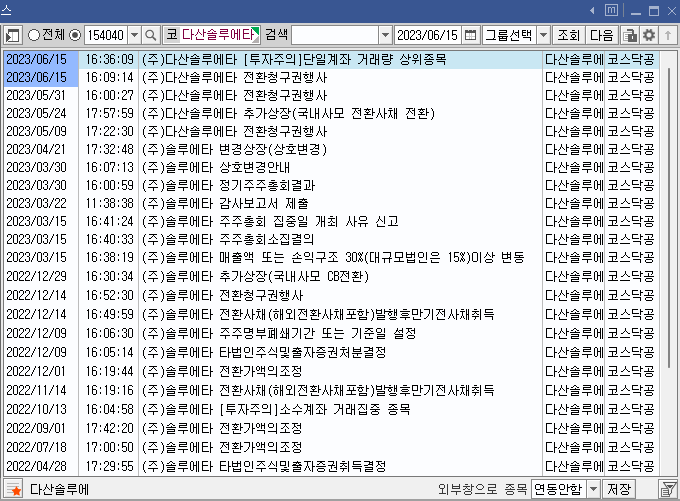Click the title bar 'm' icon
This screenshot has height=501, width=680.
(611, 10)
